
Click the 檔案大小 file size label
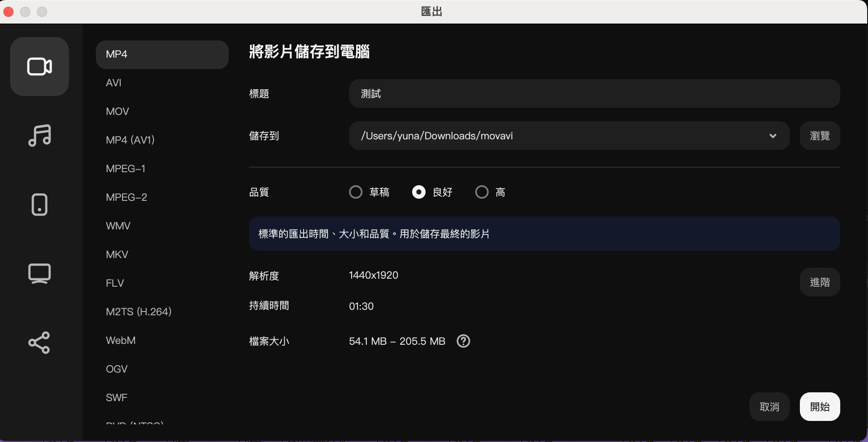269,341
